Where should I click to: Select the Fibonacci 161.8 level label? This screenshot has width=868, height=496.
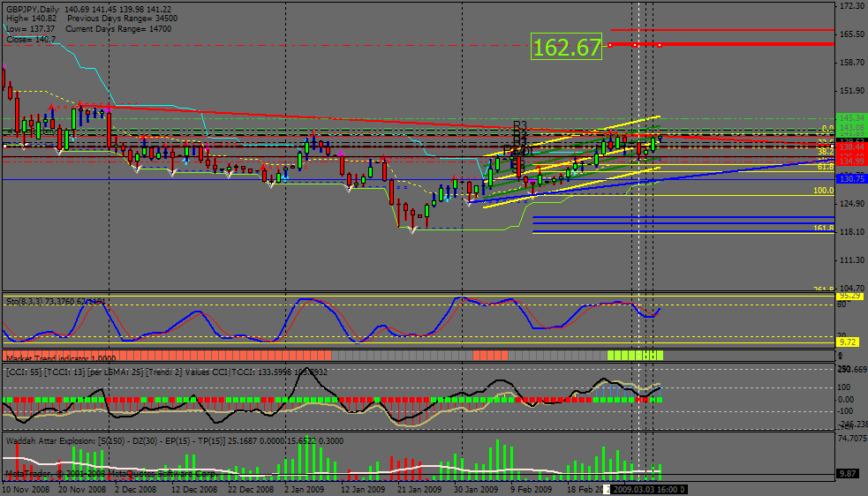click(823, 228)
